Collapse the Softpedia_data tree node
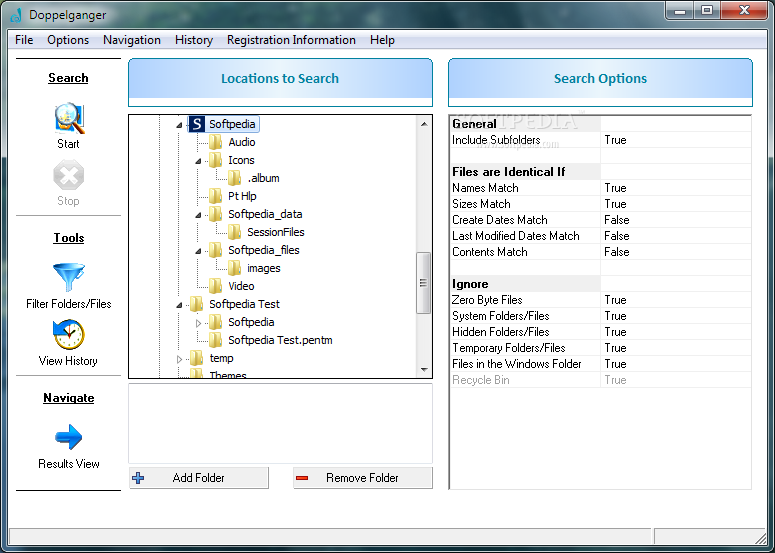Screen dimensions: 775x553 [198, 215]
